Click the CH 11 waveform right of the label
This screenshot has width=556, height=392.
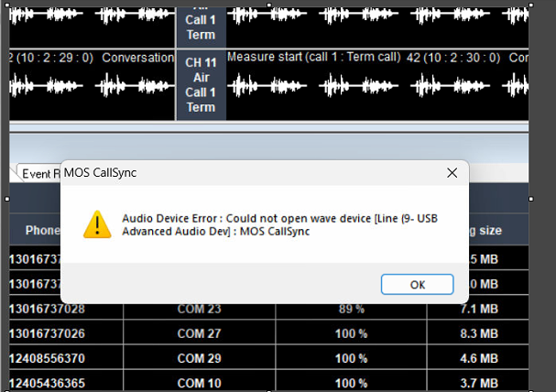377,85
